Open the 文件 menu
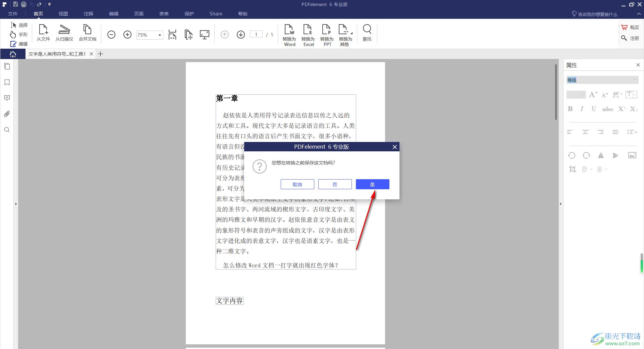644x349 pixels. pos(13,14)
